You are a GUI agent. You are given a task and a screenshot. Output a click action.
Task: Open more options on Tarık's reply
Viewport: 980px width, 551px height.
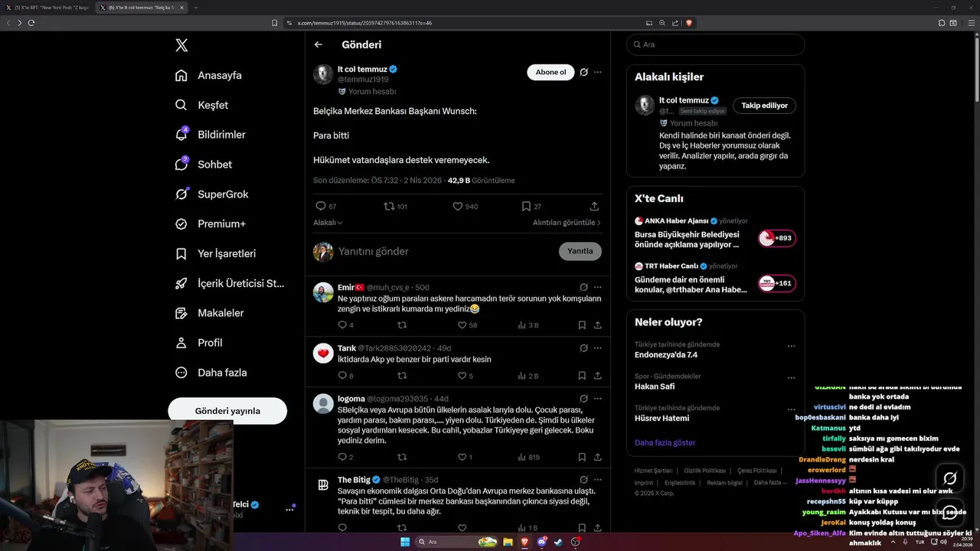[598, 348]
